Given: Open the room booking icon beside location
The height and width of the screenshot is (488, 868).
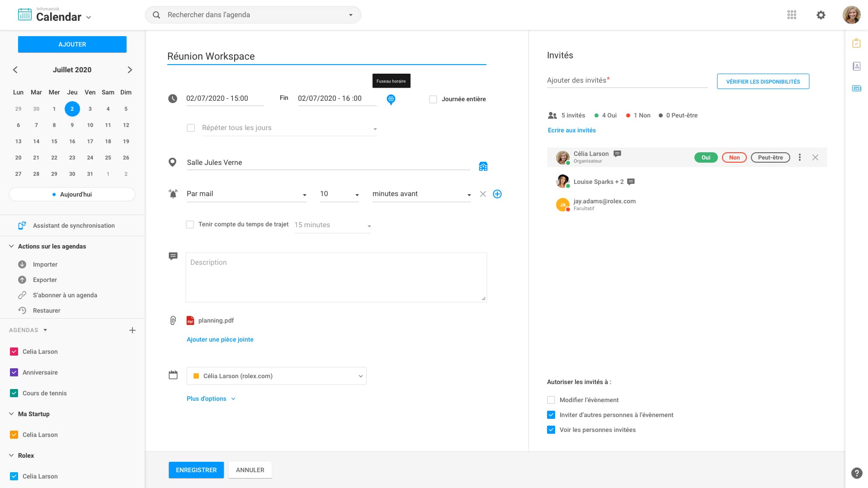Looking at the screenshot, I should click(x=483, y=166).
